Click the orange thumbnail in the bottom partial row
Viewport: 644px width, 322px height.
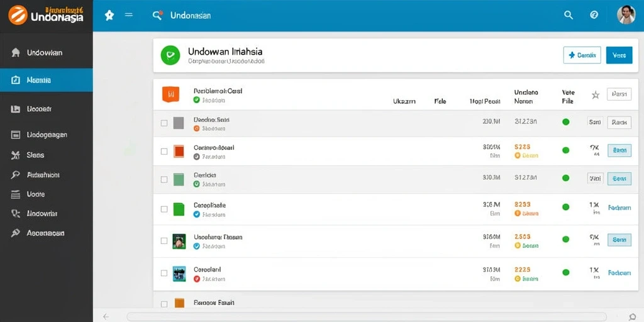click(x=179, y=303)
